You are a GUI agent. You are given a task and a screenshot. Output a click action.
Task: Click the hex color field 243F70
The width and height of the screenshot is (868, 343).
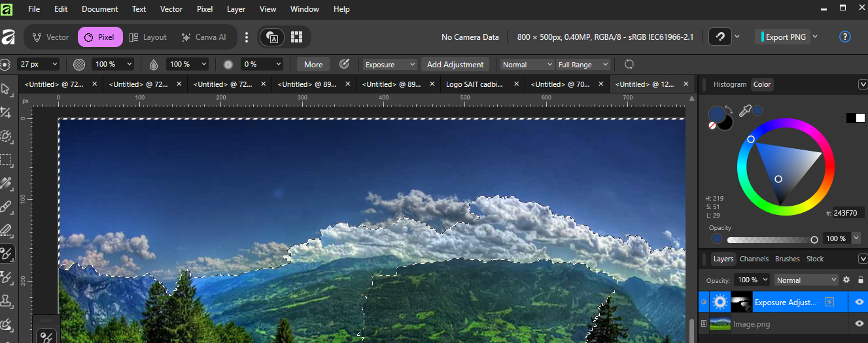(x=849, y=213)
